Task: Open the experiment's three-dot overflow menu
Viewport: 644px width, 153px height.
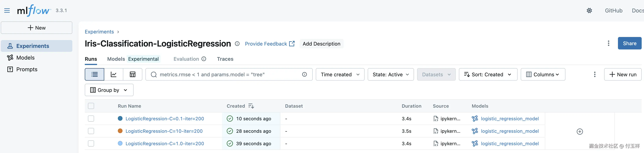Action: pyautogui.click(x=608, y=43)
